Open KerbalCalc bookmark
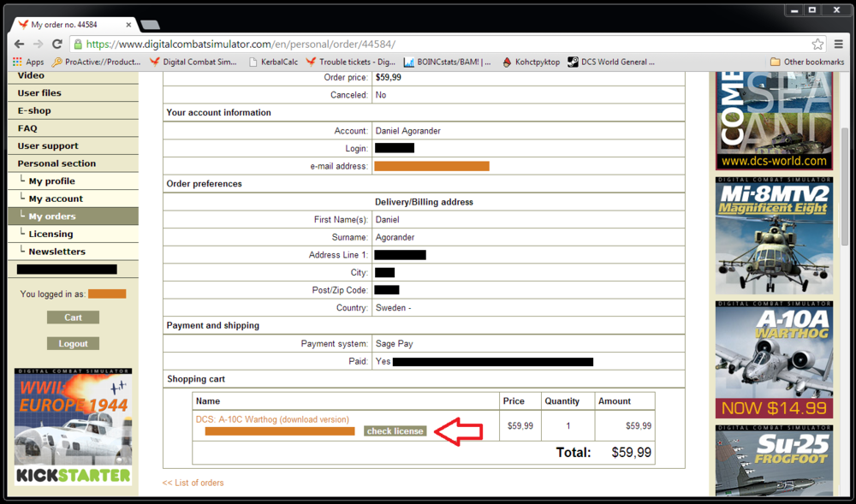 tap(273, 62)
